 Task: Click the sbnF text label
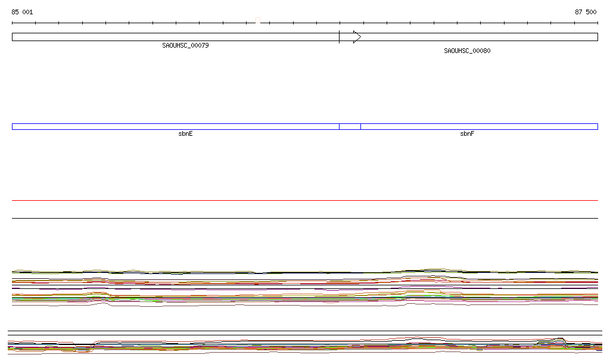[467, 134]
